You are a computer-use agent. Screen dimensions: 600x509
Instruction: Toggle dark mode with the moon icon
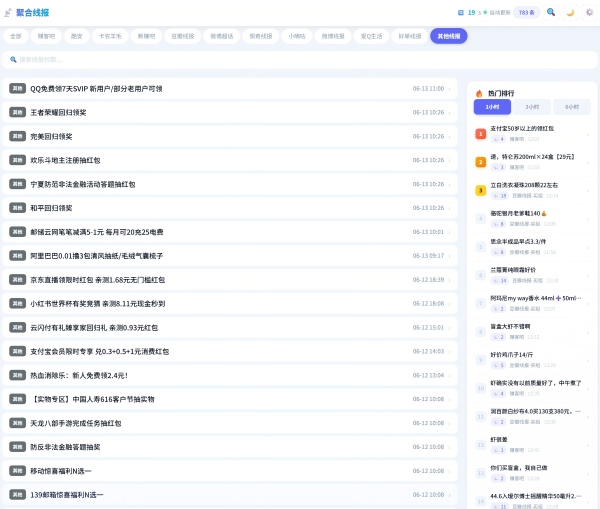pos(570,12)
